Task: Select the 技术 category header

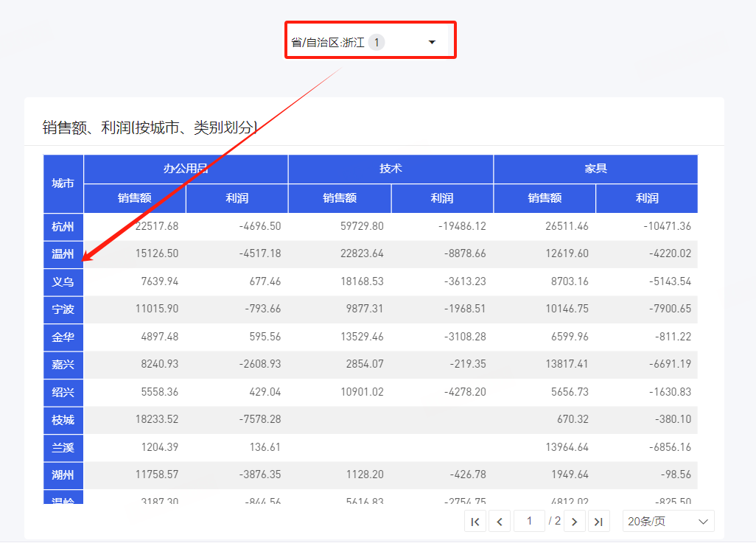Action: point(391,169)
